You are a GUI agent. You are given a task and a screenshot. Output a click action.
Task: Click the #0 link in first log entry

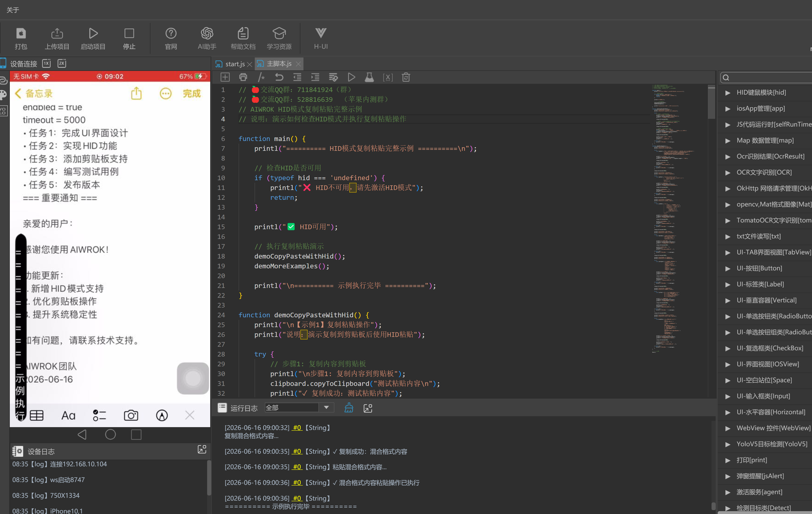297,428
